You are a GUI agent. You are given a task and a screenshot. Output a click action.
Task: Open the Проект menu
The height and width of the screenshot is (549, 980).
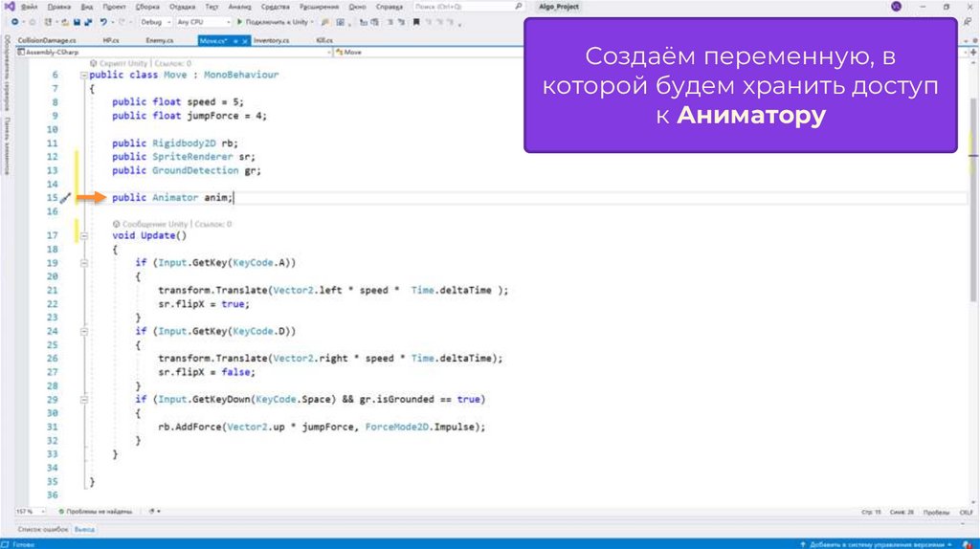(115, 7)
